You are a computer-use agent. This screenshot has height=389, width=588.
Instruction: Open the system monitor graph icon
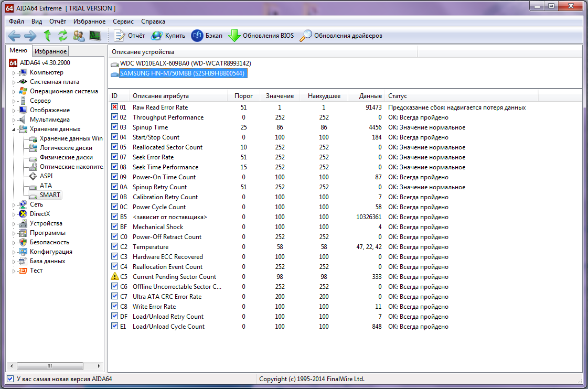point(95,36)
